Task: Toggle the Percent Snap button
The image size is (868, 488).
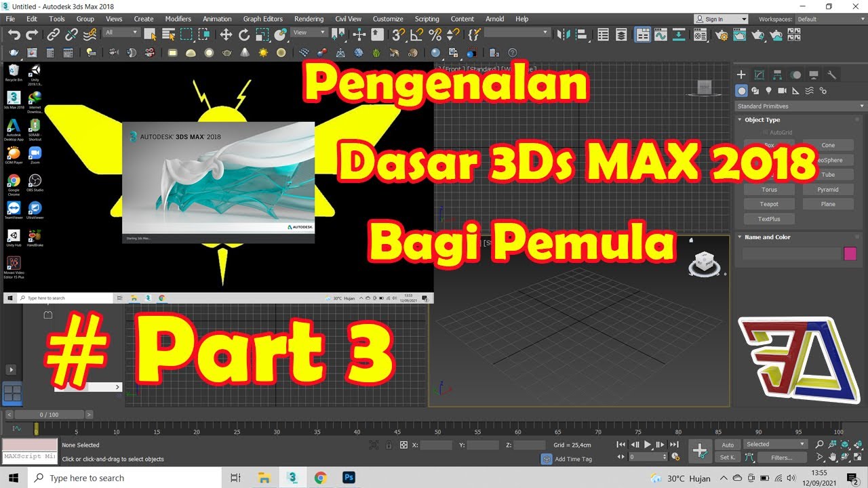Action: [435, 34]
